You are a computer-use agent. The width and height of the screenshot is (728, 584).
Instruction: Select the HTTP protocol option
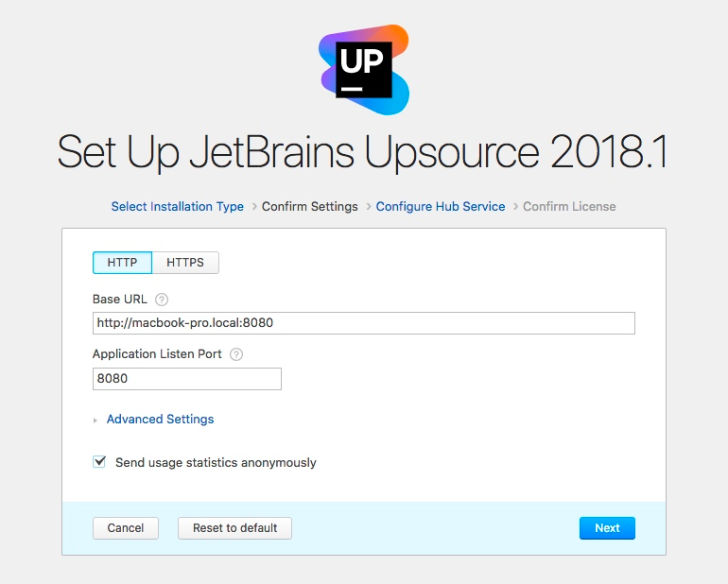pos(122,262)
